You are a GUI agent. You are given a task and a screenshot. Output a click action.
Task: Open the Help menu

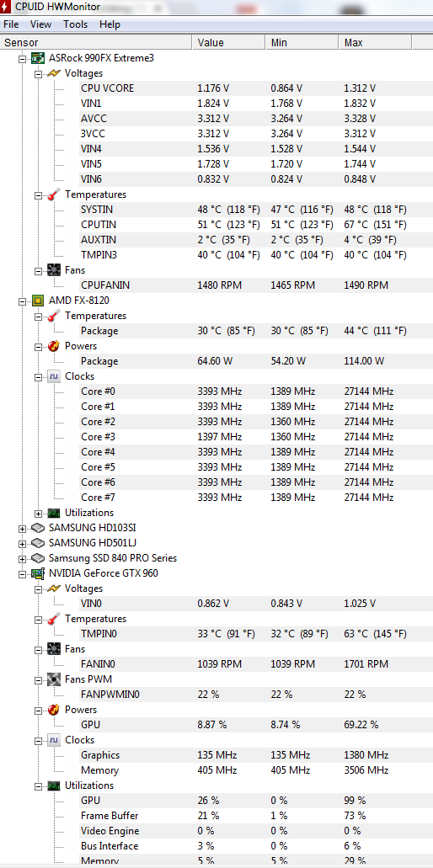110,24
